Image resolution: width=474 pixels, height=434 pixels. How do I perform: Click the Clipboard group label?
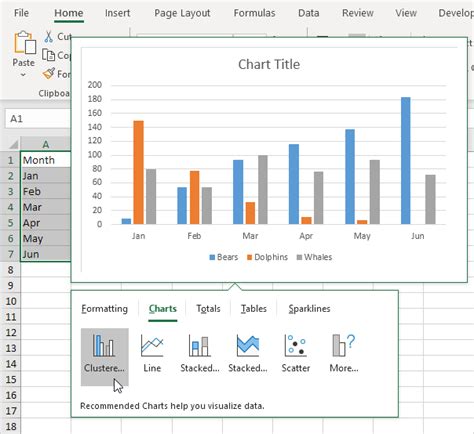point(54,93)
